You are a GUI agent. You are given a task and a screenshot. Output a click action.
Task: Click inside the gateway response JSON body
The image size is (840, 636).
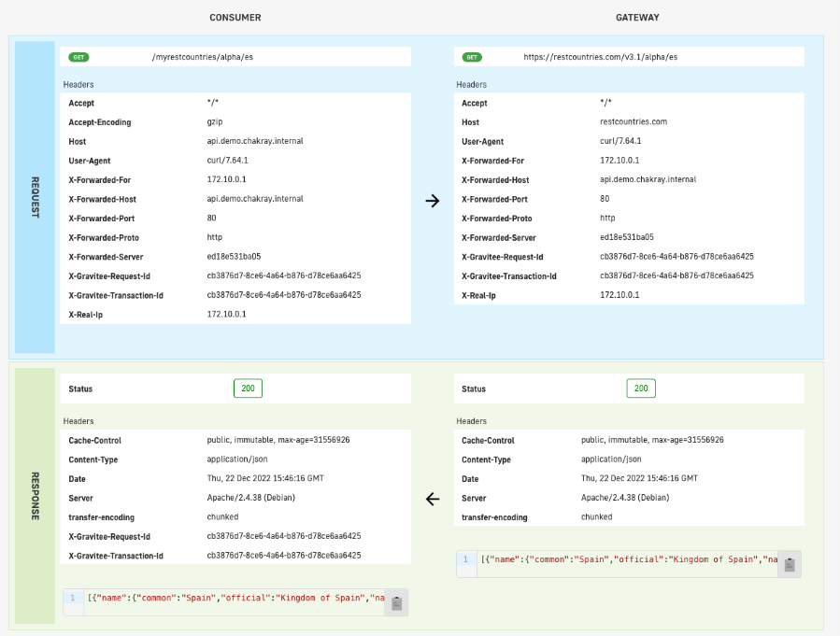coord(626,559)
